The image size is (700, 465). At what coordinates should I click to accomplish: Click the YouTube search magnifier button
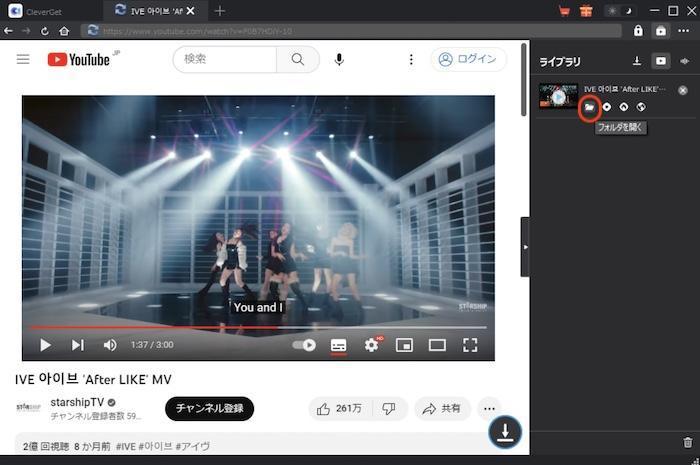(298, 59)
